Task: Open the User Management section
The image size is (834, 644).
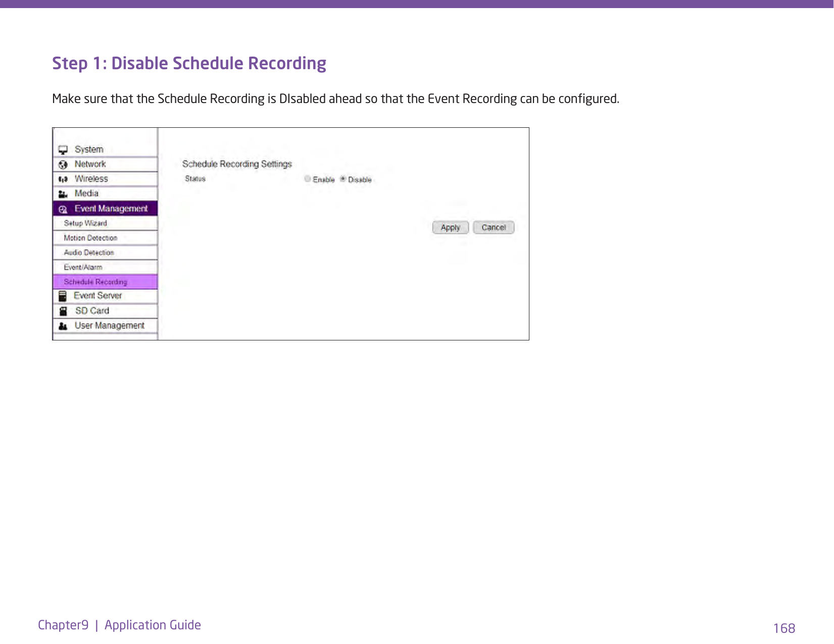Action: click(105, 326)
